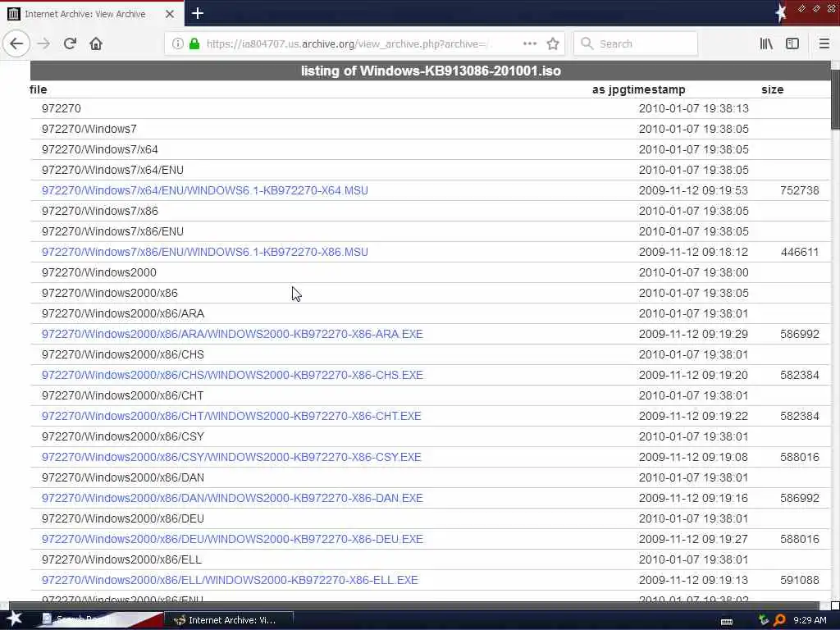
Task: Reload the current page
Action: tap(70, 43)
